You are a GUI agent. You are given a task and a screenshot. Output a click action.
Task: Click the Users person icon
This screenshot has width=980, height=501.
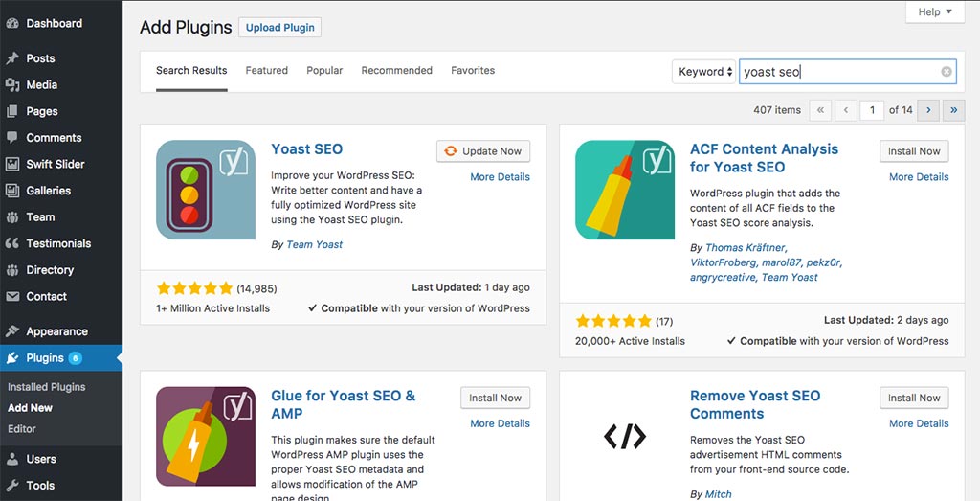click(x=12, y=459)
